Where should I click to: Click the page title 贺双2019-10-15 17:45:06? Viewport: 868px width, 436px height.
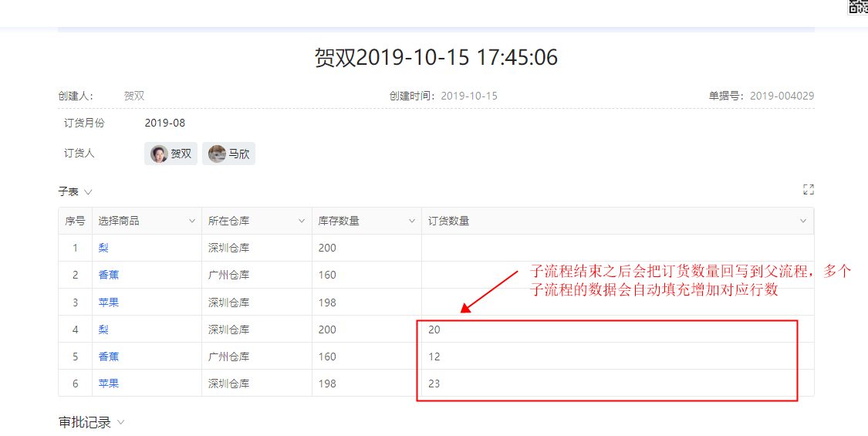[436, 58]
